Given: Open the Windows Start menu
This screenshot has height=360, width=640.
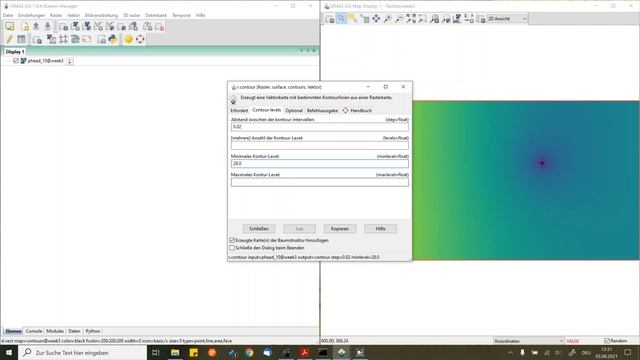Looking at the screenshot, I should point(9,352).
